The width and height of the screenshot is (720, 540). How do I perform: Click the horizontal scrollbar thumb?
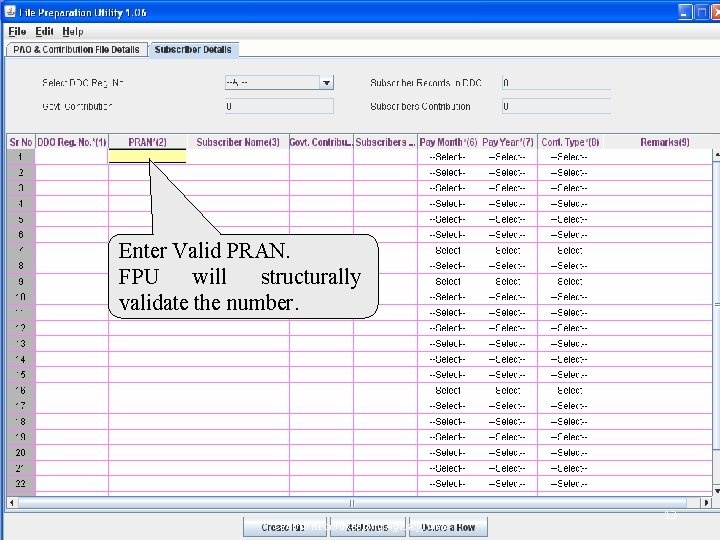(352, 503)
